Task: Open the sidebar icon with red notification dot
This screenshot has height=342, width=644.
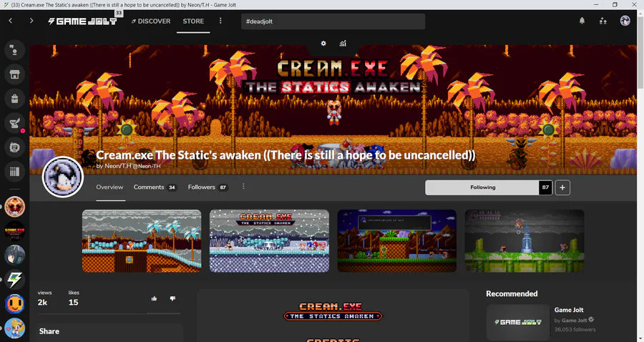Action: (14, 123)
